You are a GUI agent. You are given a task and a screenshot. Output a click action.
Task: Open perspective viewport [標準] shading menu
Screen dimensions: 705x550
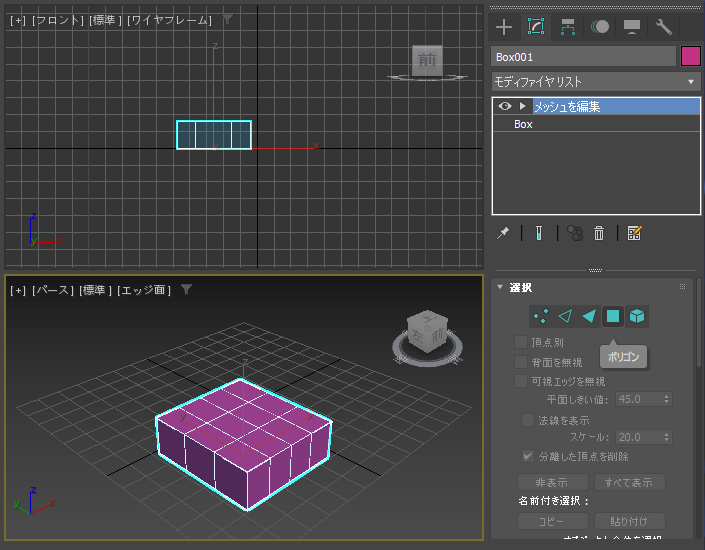pyautogui.click(x=95, y=290)
